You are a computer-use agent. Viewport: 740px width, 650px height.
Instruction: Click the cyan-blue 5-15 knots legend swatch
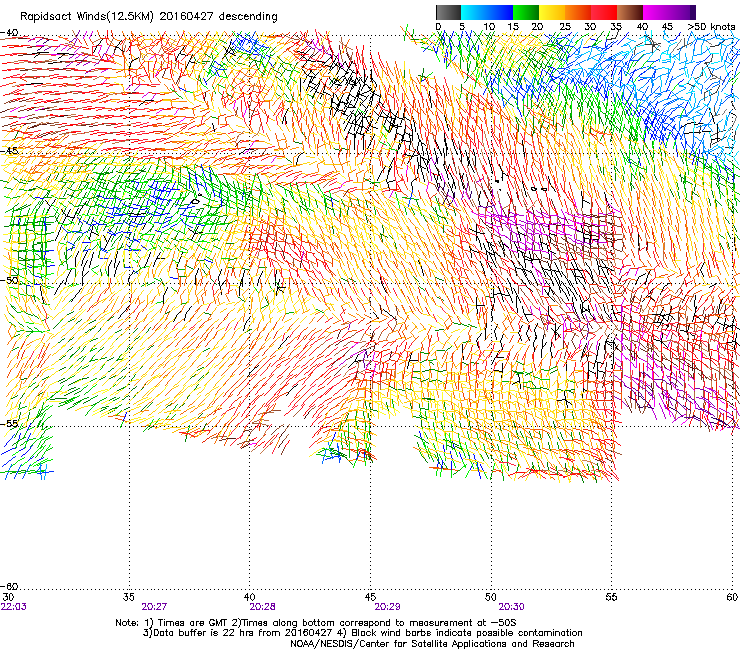487,12
